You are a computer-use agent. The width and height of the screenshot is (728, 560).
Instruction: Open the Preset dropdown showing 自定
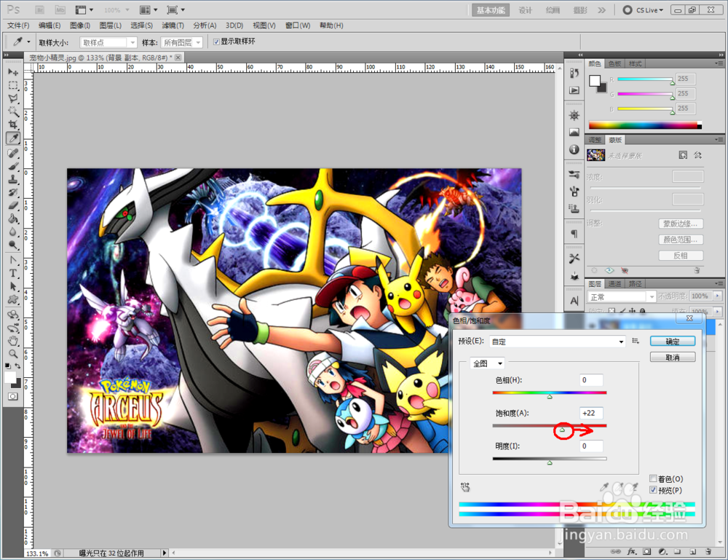(558, 342)
